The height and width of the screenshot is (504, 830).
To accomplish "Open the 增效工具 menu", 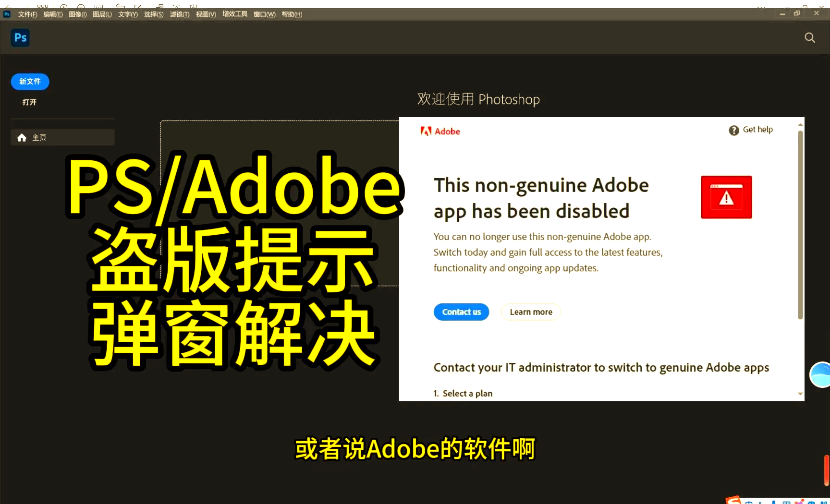I will tap(235, 14).
